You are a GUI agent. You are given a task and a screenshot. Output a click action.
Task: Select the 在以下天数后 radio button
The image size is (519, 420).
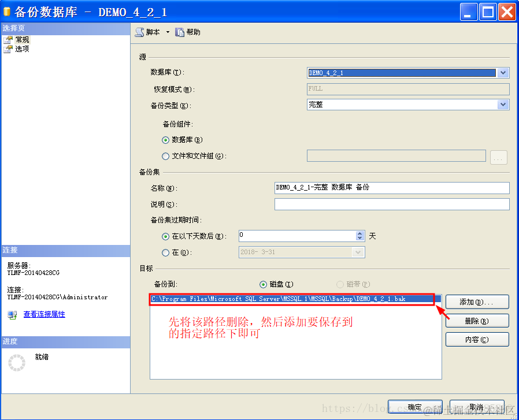pyautogui.click(x=165, y=236)
